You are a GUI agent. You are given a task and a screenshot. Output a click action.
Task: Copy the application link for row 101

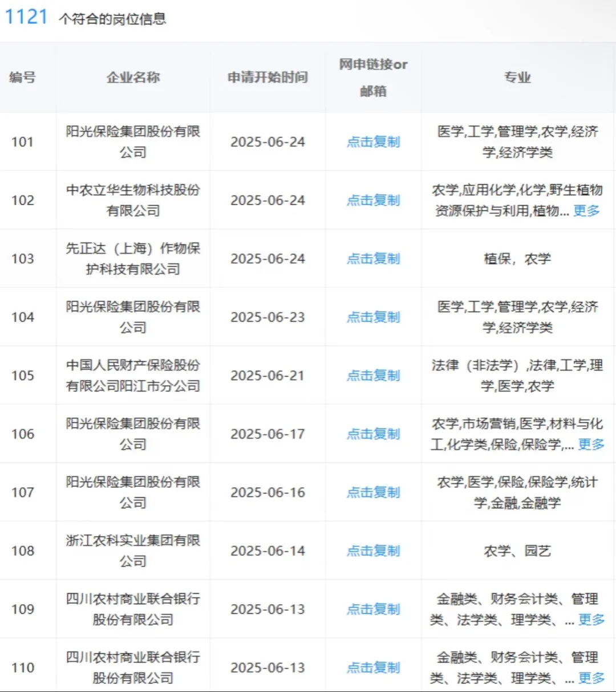point(374,142)
